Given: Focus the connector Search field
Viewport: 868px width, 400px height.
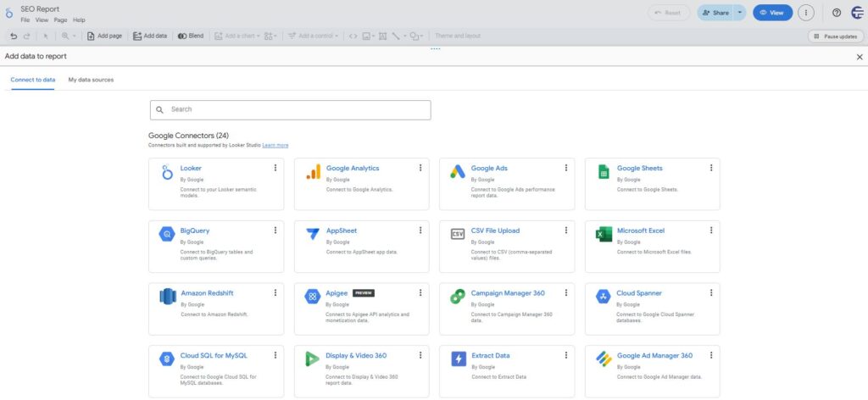Looking at the screenshot, I should tap(290, 109).
